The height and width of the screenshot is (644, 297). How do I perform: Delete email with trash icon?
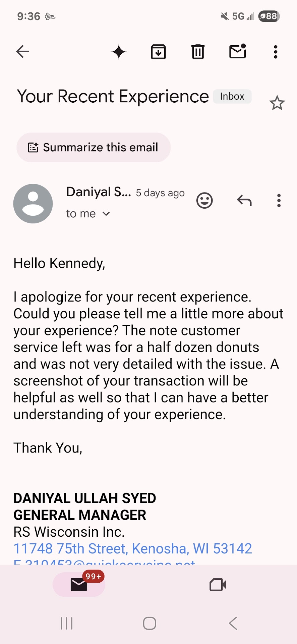pos(198,52)
